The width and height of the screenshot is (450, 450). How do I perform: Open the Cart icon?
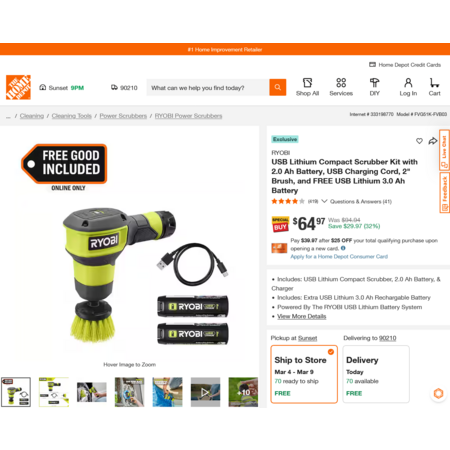point(434,83)
